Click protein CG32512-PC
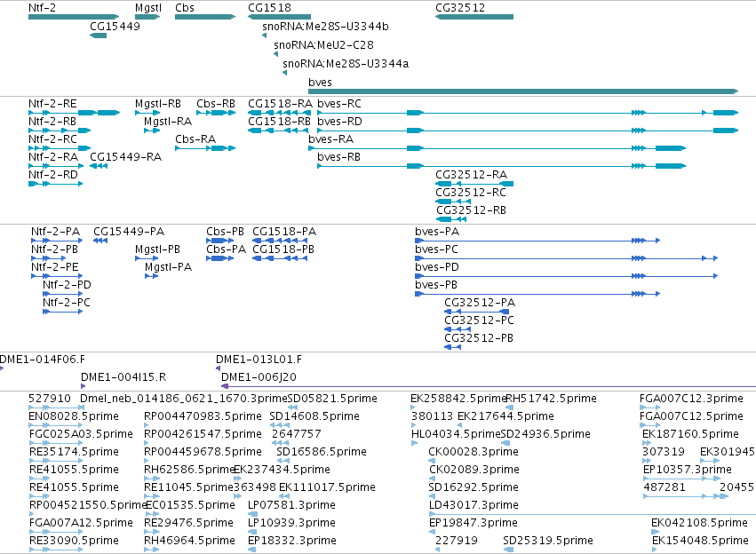Image resolution: width=756 pixels, height=554 pixels. click(x=479, y=321)
